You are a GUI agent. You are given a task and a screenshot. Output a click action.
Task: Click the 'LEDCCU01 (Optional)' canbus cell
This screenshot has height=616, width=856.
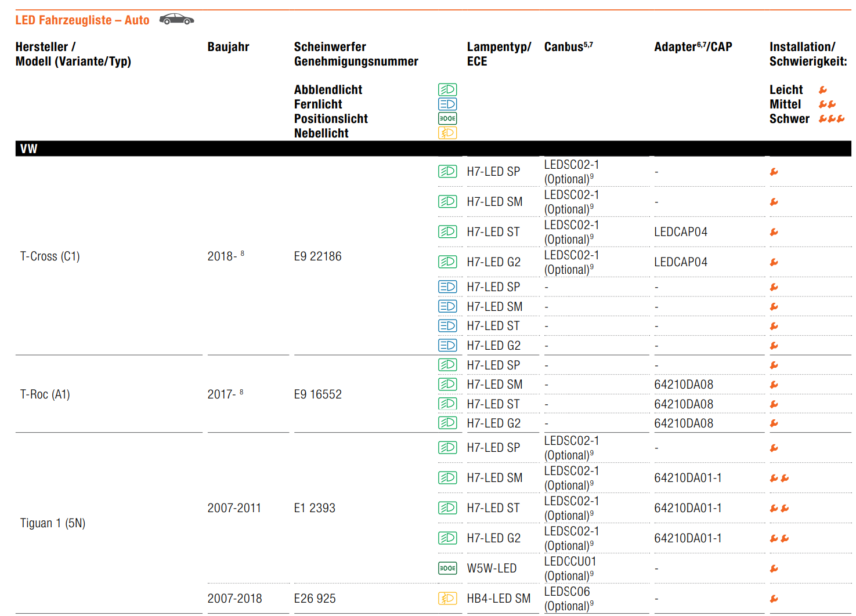[570, 568]
